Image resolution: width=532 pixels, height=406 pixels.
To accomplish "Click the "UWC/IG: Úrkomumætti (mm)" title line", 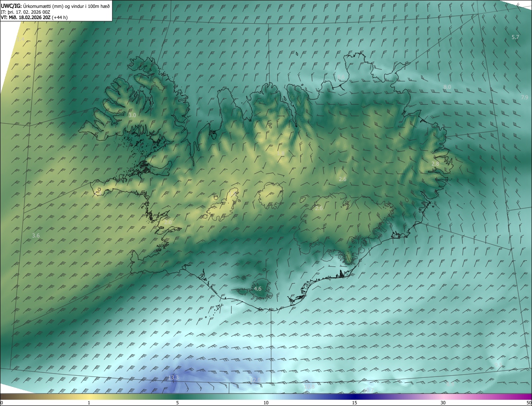I will 56,5.
